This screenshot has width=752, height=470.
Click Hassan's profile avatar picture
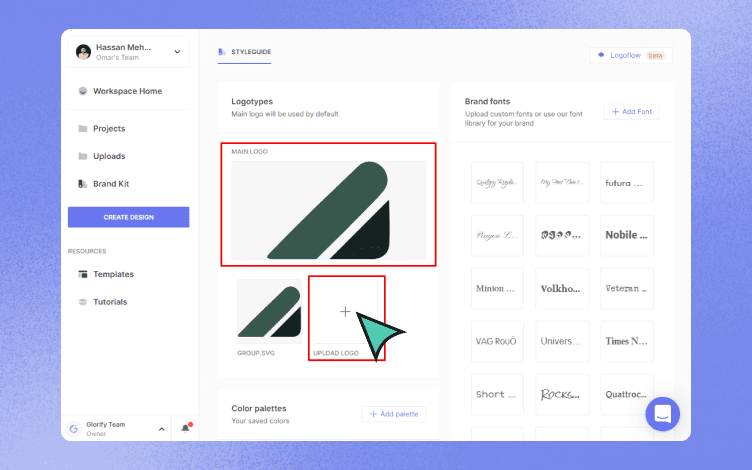click(83, 52)
